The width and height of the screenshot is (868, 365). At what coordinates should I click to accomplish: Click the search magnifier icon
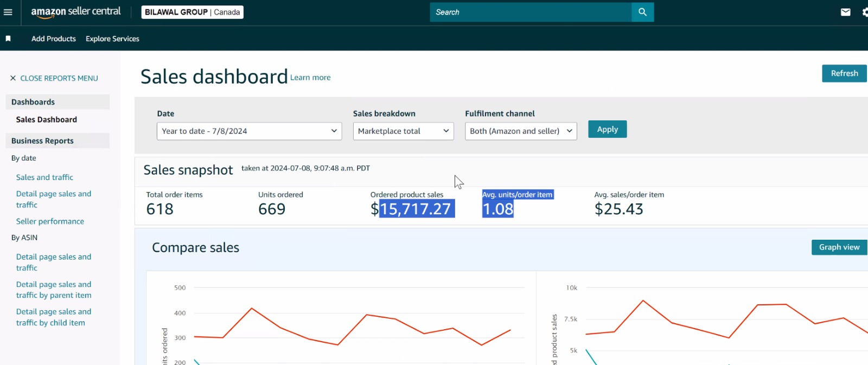click(642, 12)
